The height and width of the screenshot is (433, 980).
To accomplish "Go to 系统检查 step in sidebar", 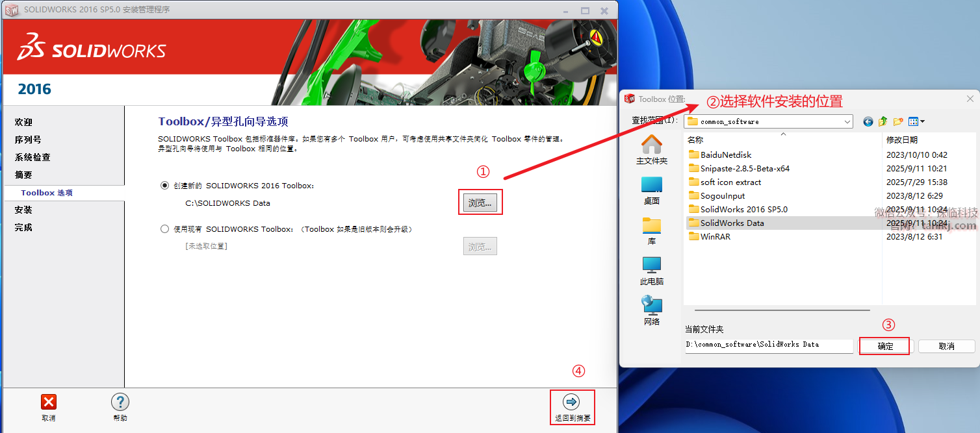I will click(x=32, y=157).
